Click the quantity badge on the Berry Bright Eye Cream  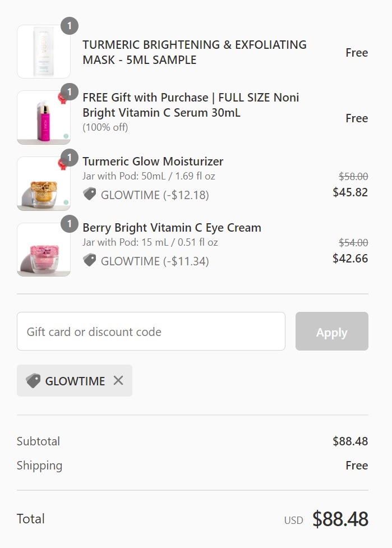(69, 224)
